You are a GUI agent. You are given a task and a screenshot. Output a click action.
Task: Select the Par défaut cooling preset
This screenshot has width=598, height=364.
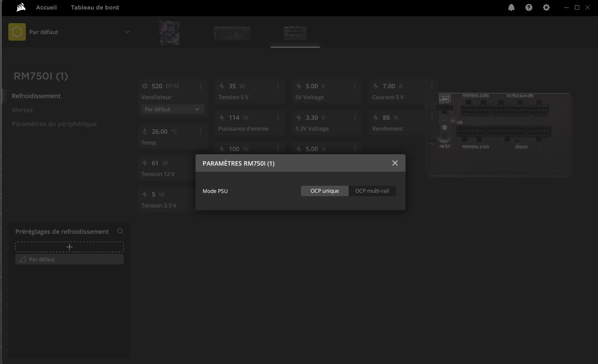pyautogui.click(x=70, y=260)
